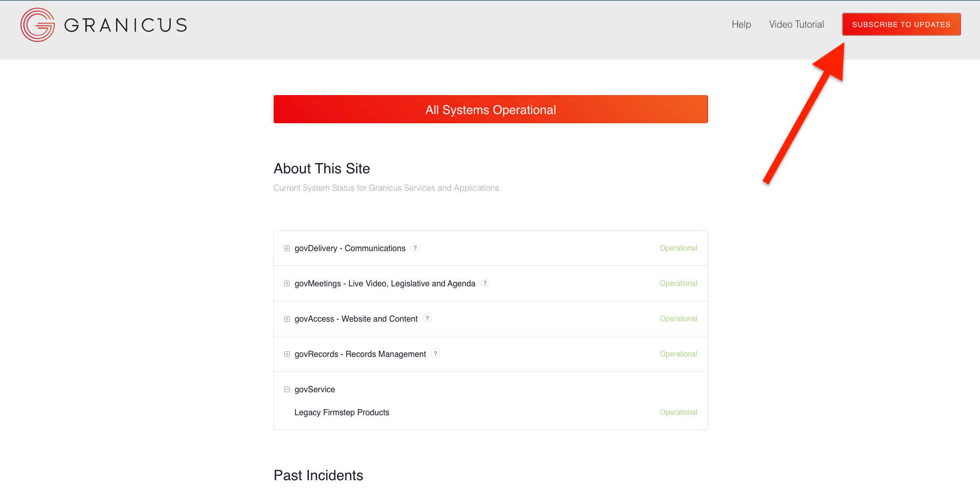
Task: Click Operational status for govAccess
Action: (x=678, y=319)
